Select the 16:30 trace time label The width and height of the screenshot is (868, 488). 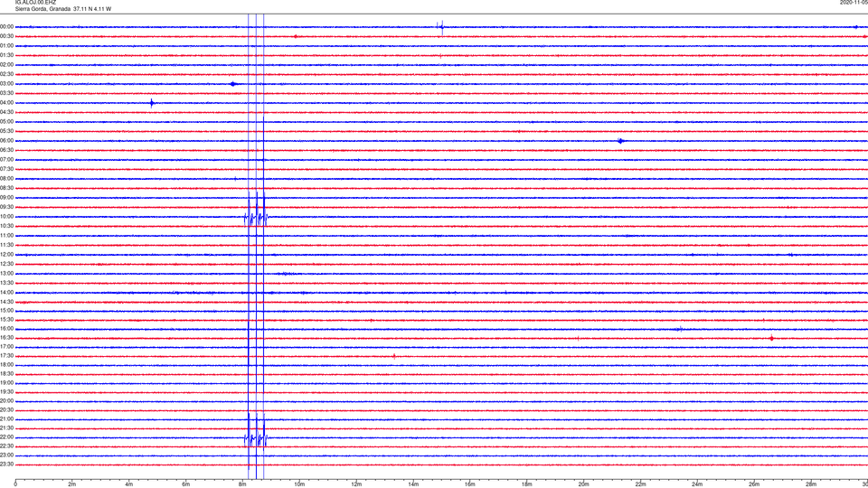tap(6, 337)
